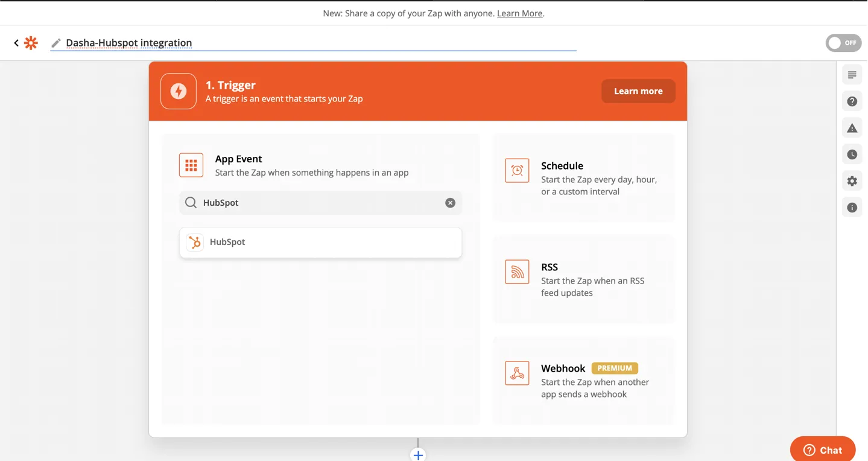Choose the Schedule trigger option
Image resolution: width=868 pixels, height=461 pixels.
point(584,178)
